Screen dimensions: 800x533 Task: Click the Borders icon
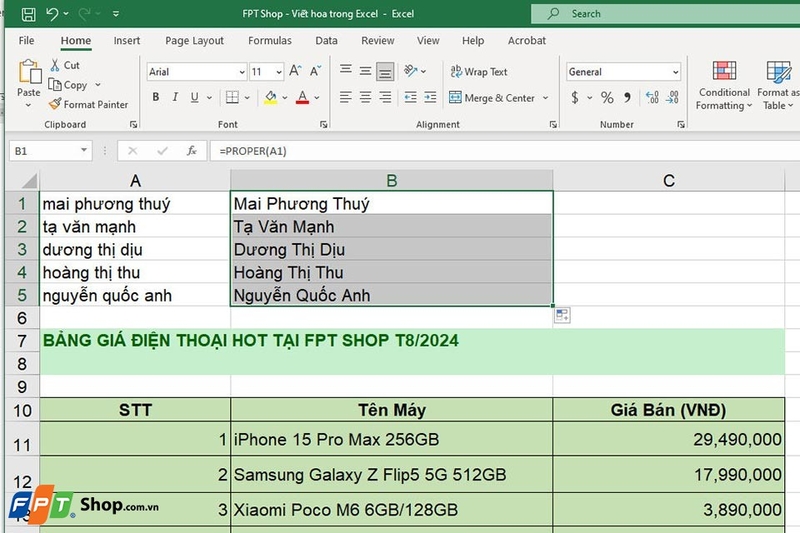point(232,97)
